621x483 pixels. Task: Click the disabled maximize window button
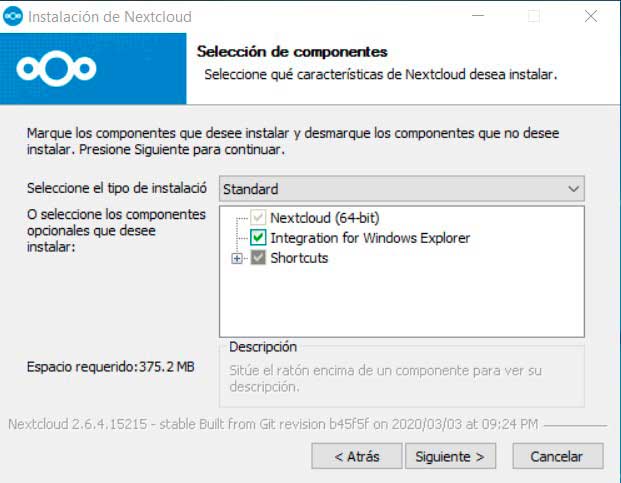click(534, 16)
